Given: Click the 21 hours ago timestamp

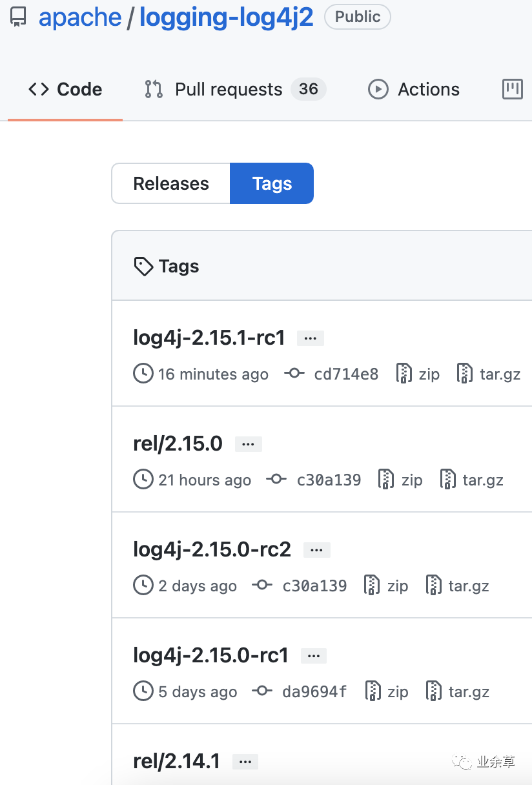Looking at the screenshot, I should point(205,480).
